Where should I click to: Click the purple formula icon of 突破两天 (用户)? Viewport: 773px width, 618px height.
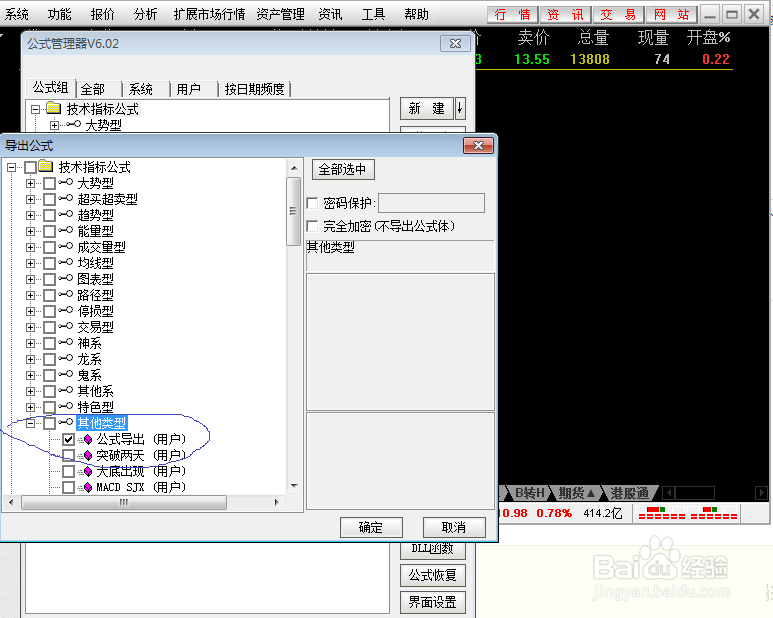86,455
